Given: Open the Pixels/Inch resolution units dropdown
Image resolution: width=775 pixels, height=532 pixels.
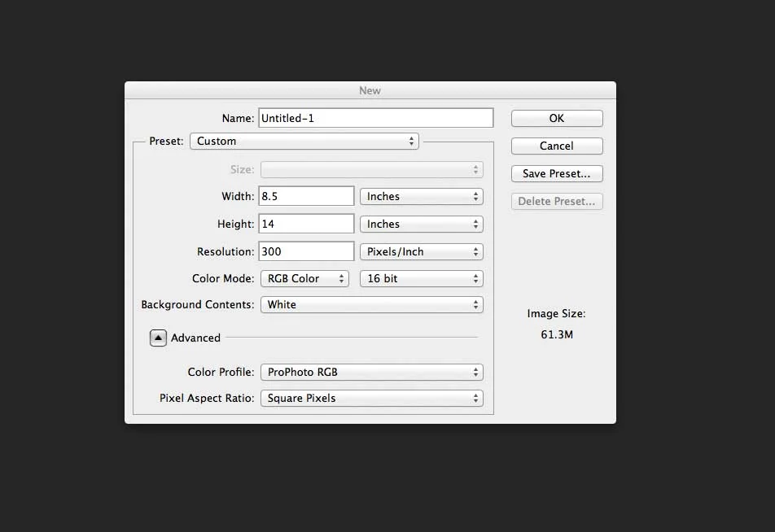Looking at the screenshot, I should tap(422, 252).
